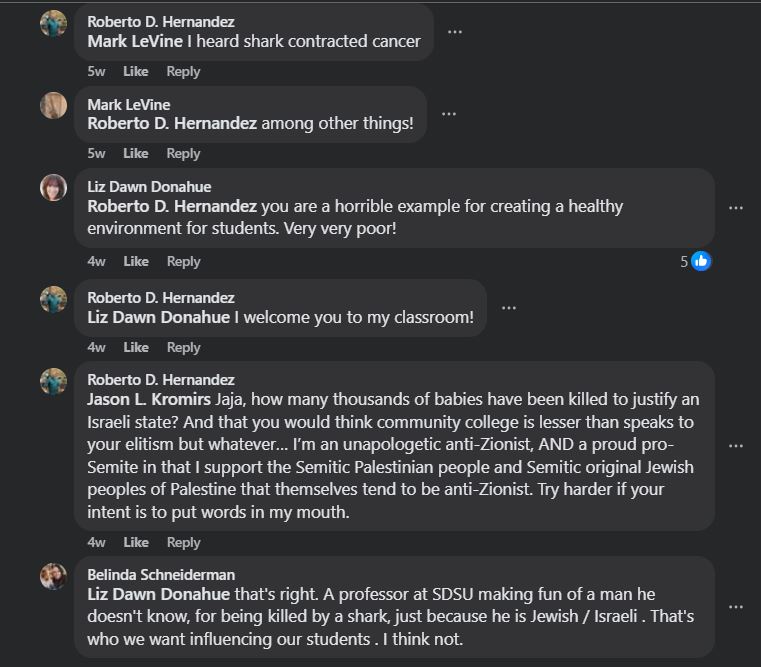Reply to the long anti-Zionist comment
This screenshot has height=667, width=761.
[x=183, y=542]
